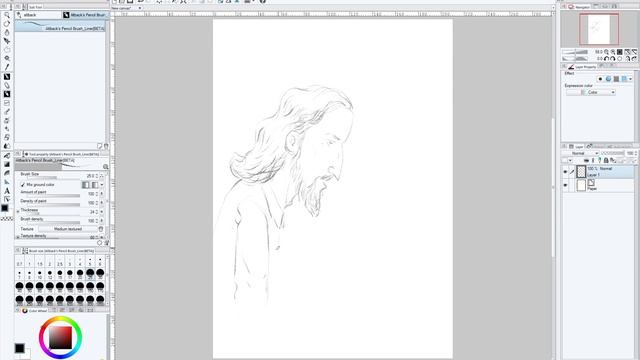Click the trash icon in Sub Tool panel
640x360 pixels.
click(x=106, y=146)
